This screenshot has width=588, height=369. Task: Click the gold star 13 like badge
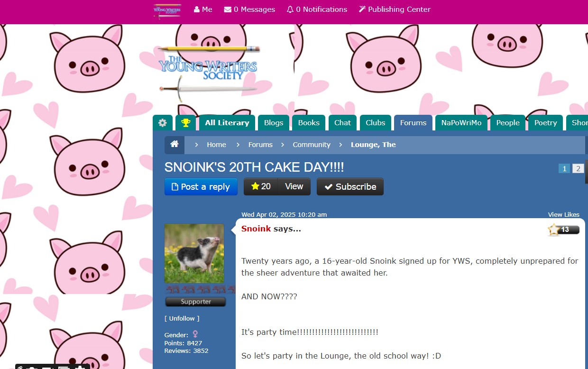pyautogui.click(x=563, y=230)
